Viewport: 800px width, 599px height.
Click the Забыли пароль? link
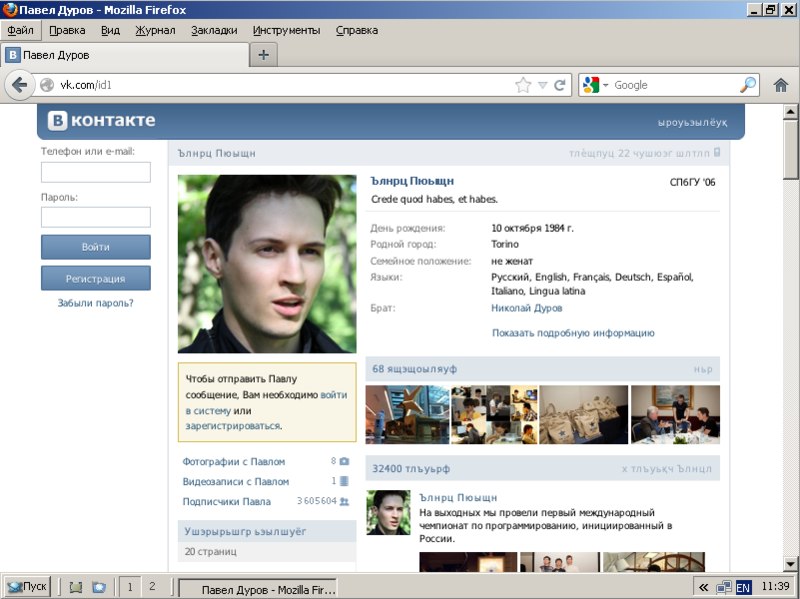(x=95, y=303)
